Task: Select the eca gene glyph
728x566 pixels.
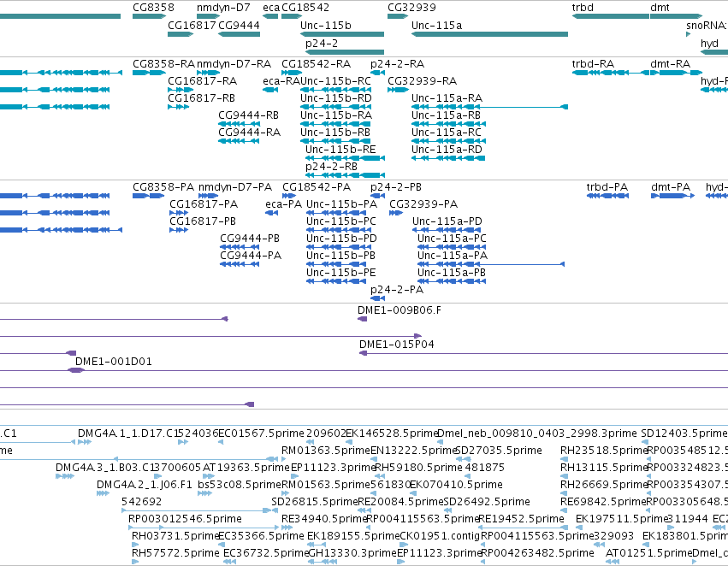Action: (x=270, y=16)
